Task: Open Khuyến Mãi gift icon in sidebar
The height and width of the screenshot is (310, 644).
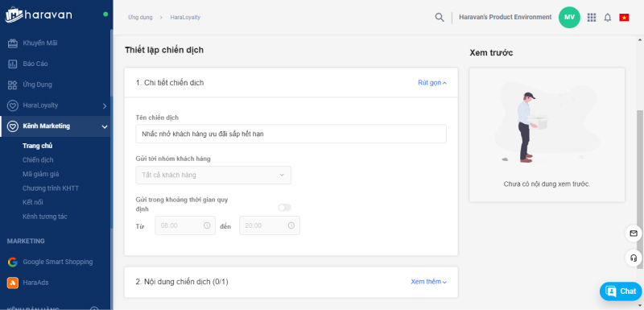Action: point(13,43)
